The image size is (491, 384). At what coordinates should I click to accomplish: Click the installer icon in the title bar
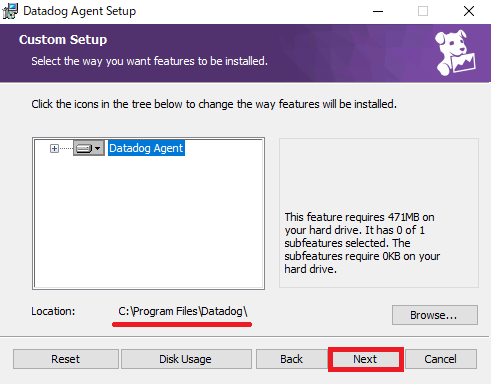10,11
